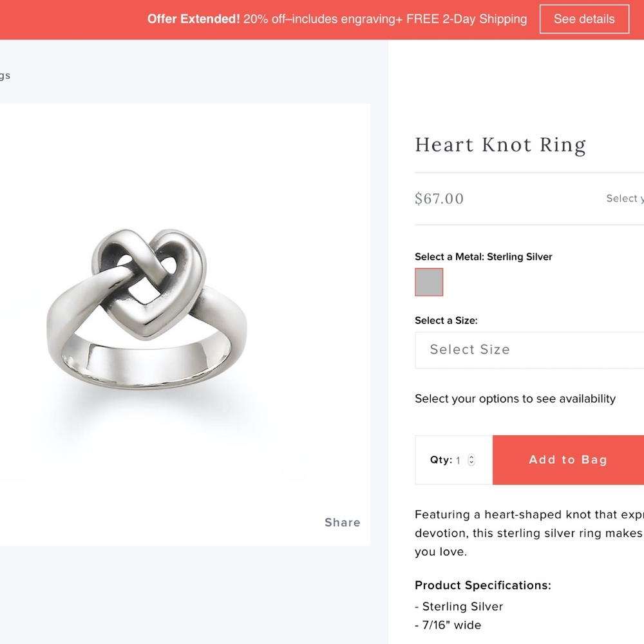Click the Heart Knot Ring product title
The width and height of the screenshot is (644, 644).
click(x=500, y=144)
